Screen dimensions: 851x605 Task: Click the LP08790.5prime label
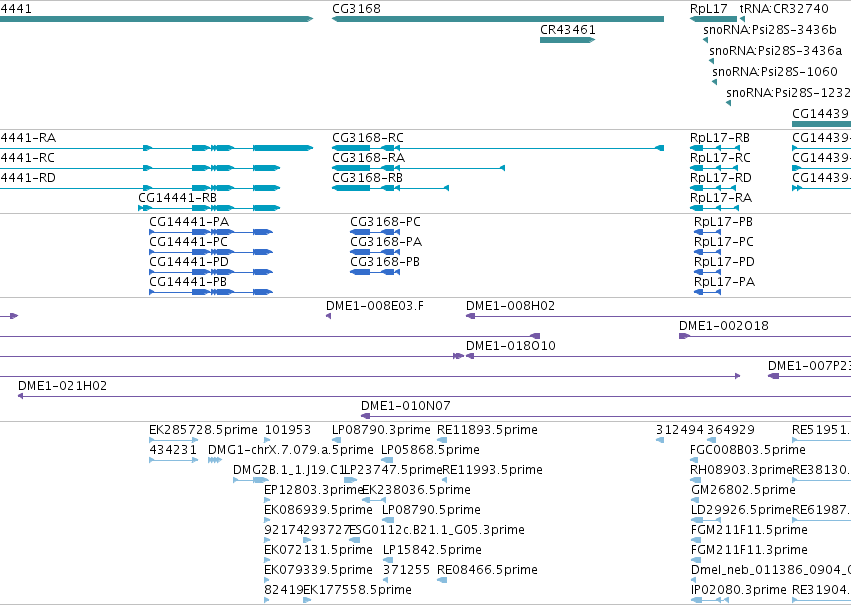pyautogui.click(x=431, y=511)
